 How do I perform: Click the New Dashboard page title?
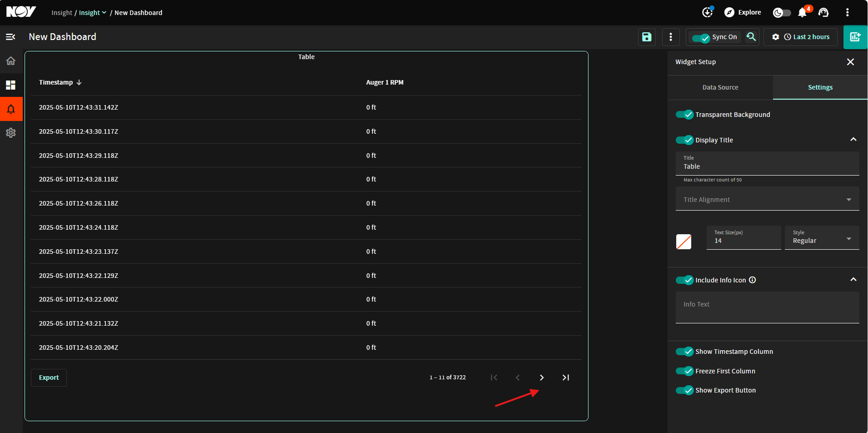(x=63, y=37)
